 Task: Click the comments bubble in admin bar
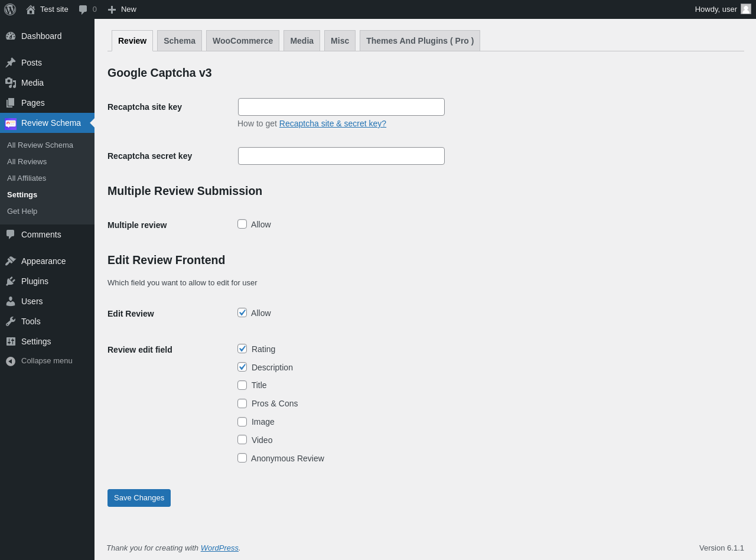(x=83, y=9)
